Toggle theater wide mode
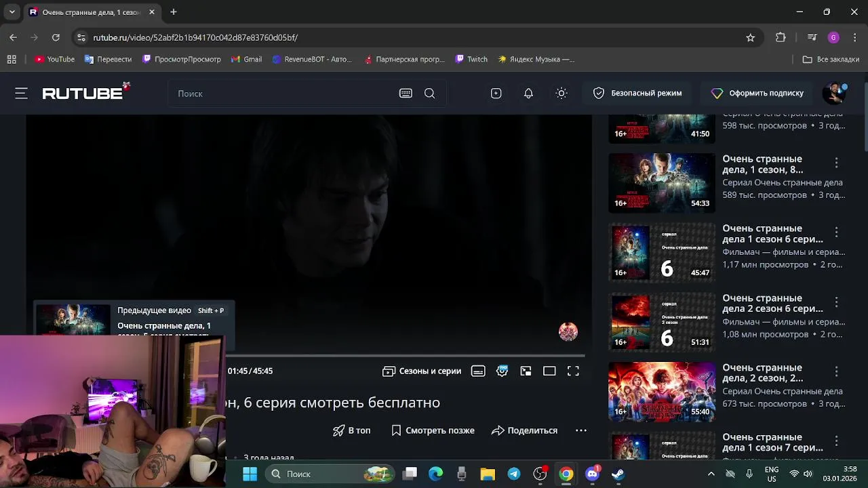 pyautogui.click(x=549, y=371)
